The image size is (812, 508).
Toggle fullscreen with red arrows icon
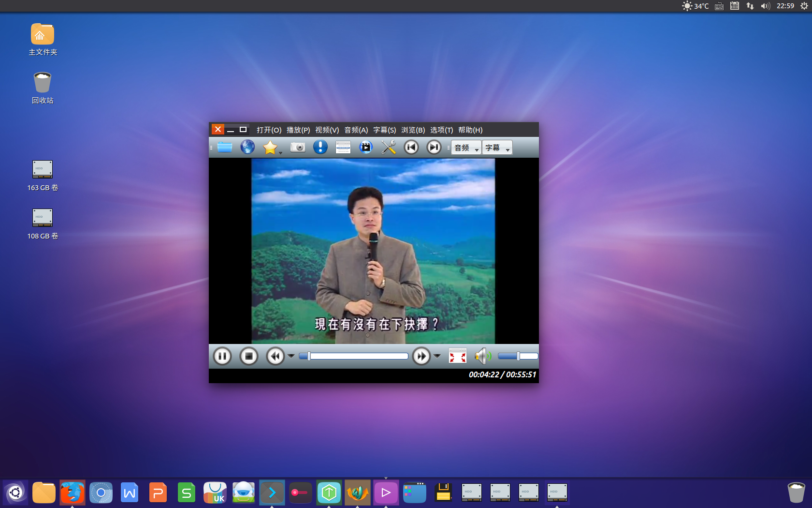[x=458, y=357]
